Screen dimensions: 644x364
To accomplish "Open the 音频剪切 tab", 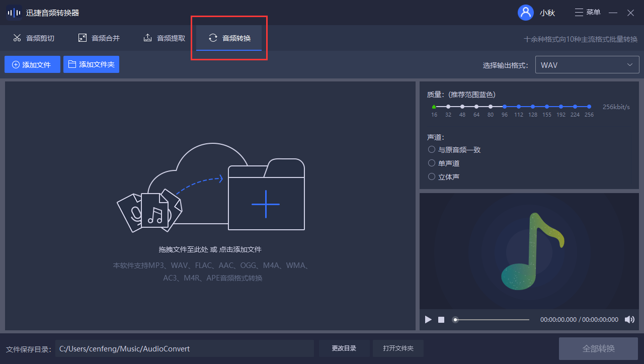I will click(x=34, y=38).
